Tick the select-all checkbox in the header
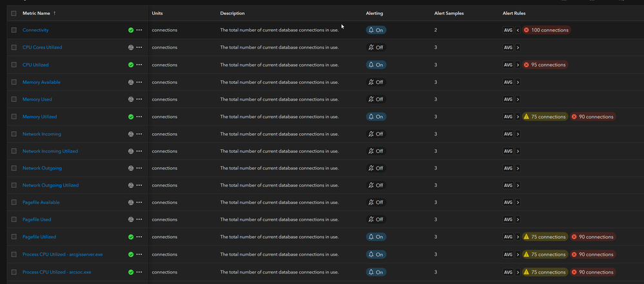 tap(14, 13)
